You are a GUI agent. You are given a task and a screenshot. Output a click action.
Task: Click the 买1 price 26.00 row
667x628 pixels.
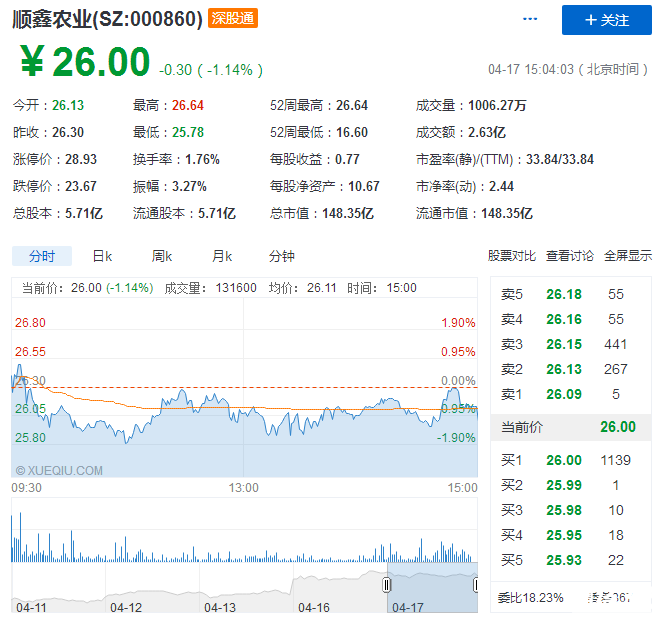tap(570, 460)
